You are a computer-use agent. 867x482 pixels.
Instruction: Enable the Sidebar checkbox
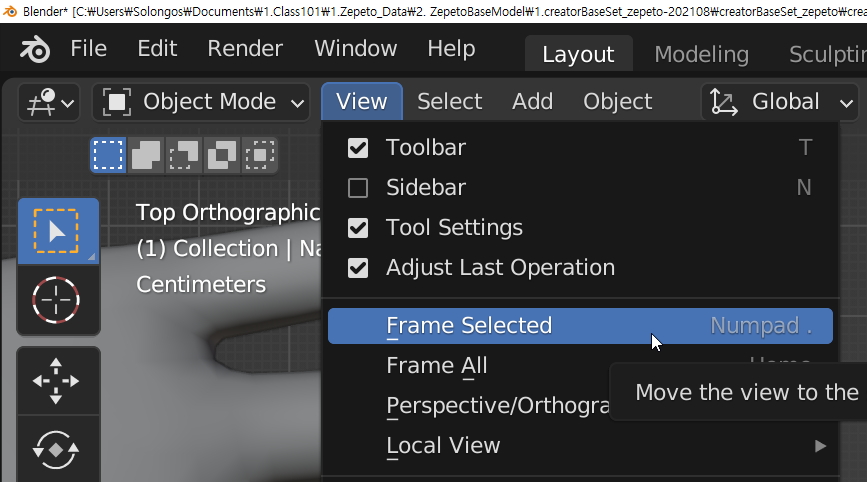click(x=358, y=188)
